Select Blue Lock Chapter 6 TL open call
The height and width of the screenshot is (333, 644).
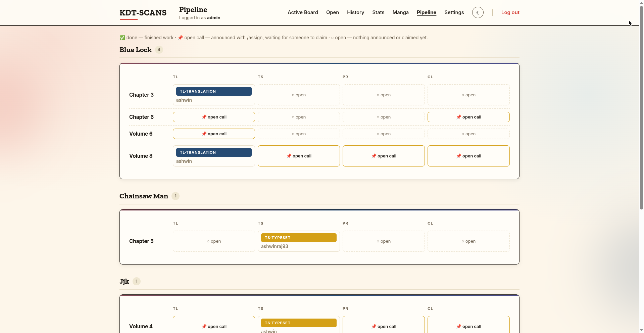click(214, 117)
